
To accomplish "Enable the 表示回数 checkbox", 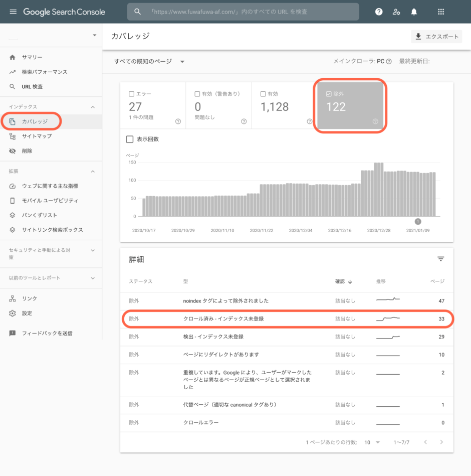I will click(x=130, y=139).
